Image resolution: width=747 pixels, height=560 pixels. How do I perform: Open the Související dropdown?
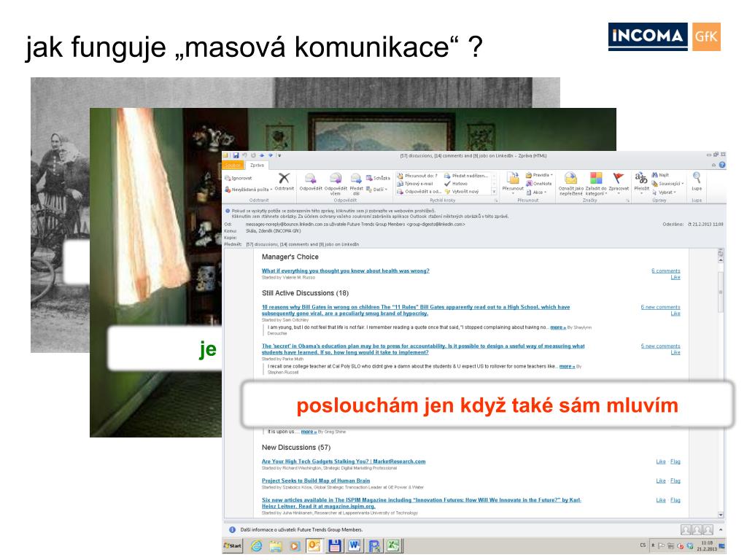pyautogui.click(x=682, y=184)
